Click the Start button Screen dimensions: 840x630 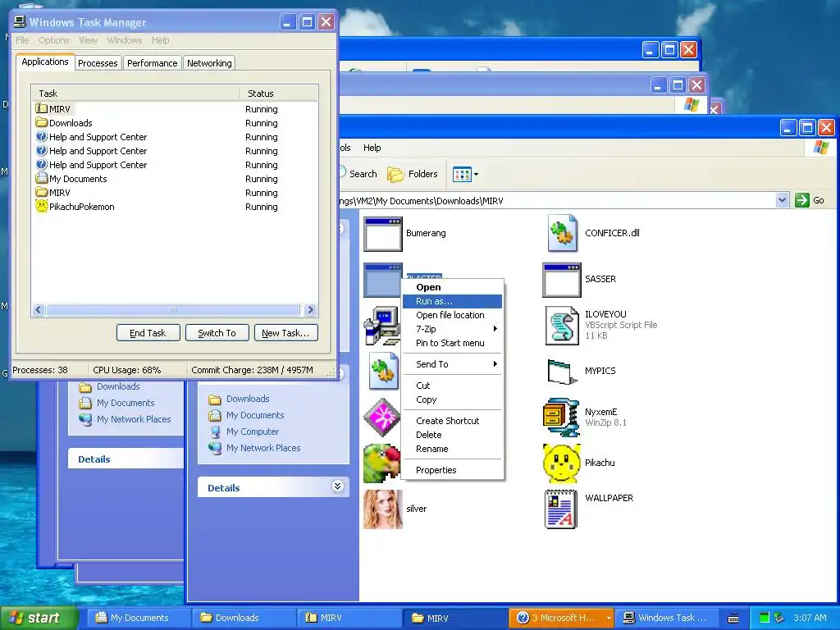pyautogui.click(x=39, y=618)
